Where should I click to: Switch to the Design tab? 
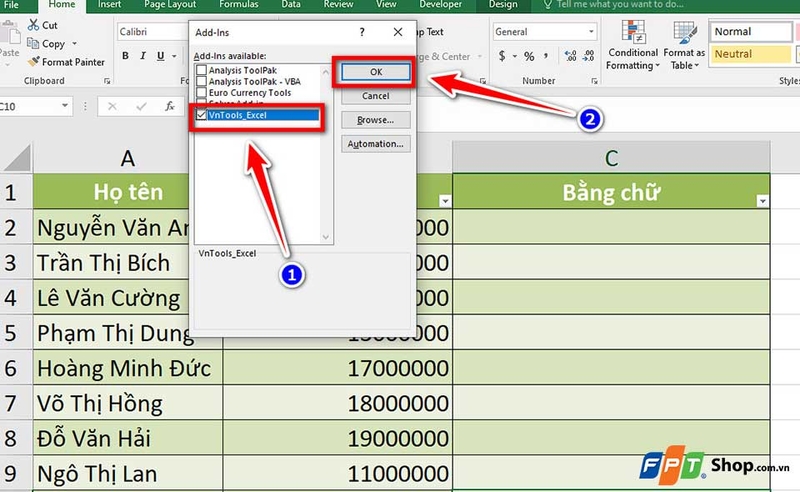[x=503, y=4]
